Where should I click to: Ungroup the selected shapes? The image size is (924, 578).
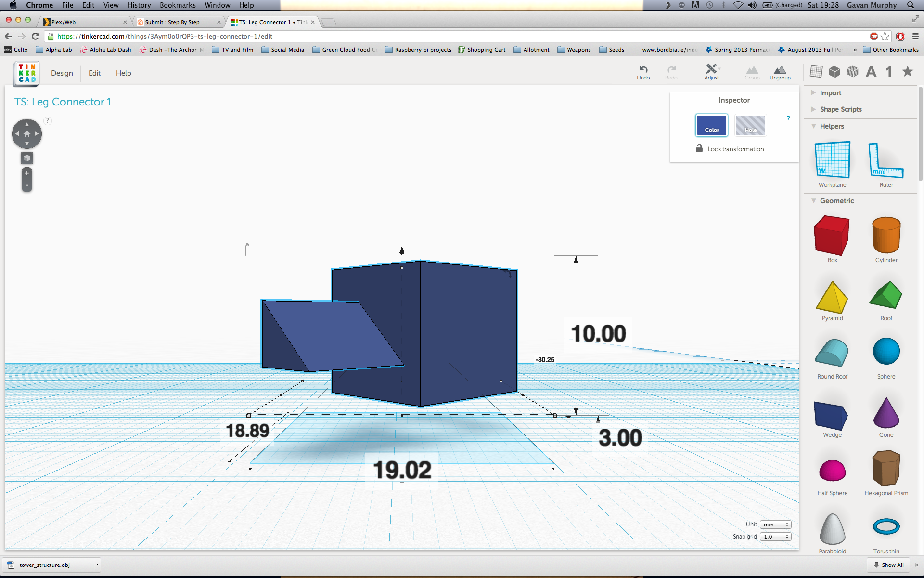780,73
